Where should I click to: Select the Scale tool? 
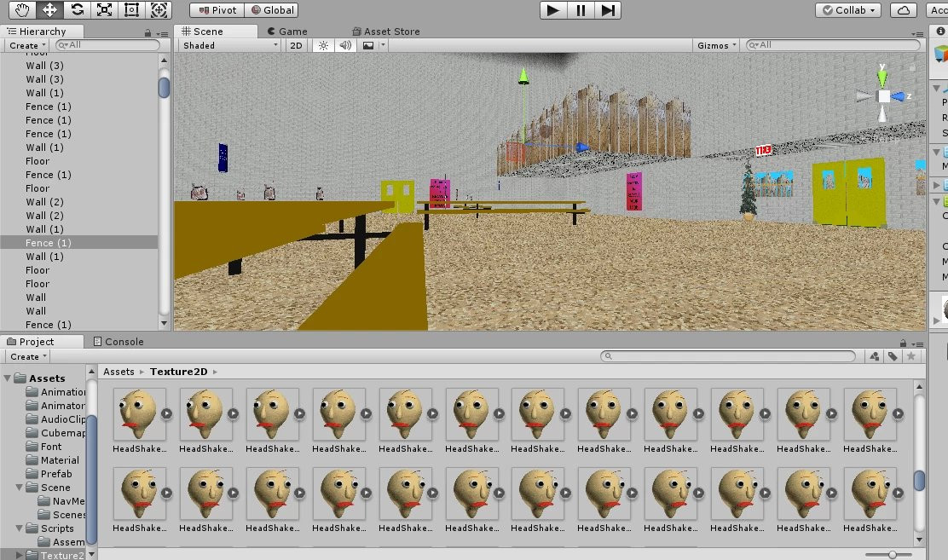click(x=106, y=9)
